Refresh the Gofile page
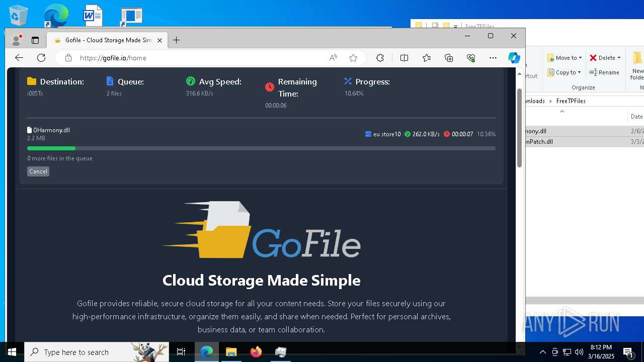Screen dimensions: 644x362 [x=41, y=58]
